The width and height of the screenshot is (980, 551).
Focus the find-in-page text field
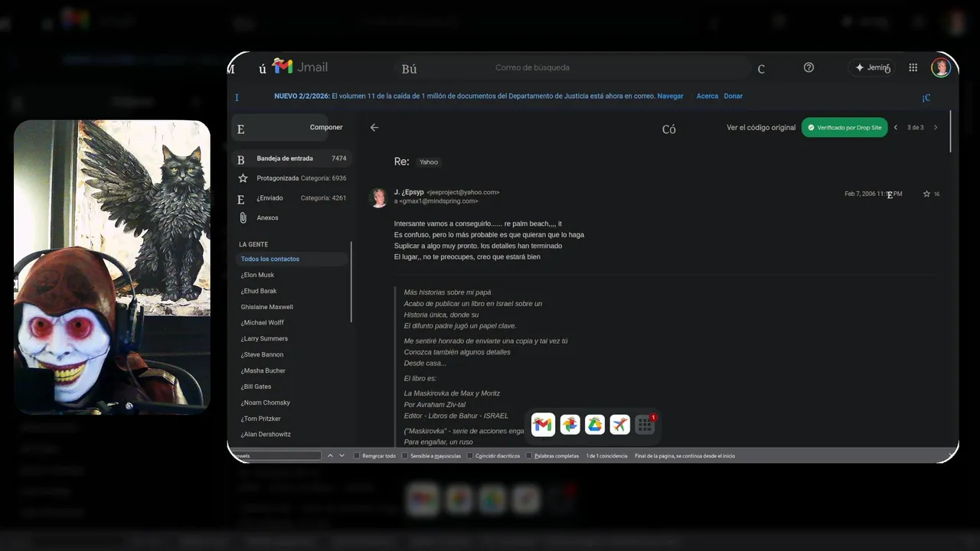point(276,456)
